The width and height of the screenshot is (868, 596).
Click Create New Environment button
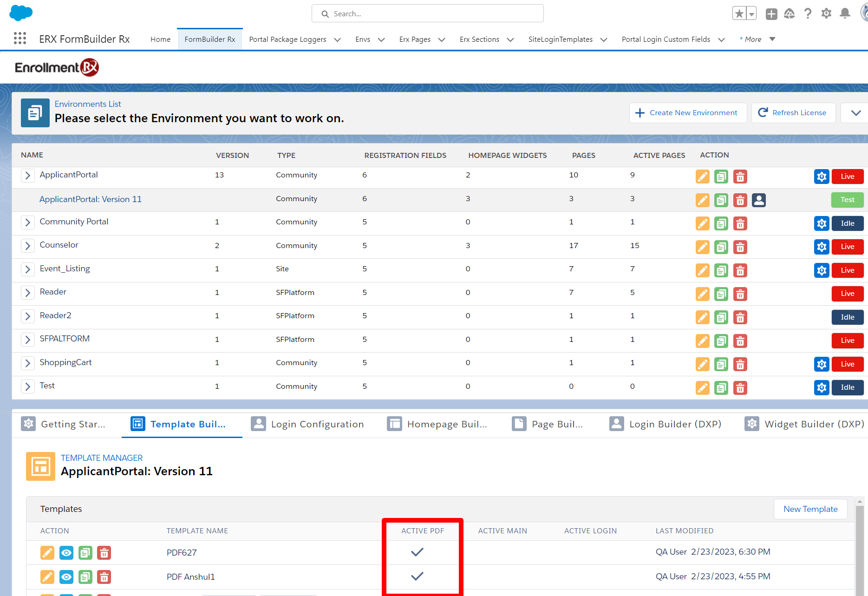tap(687, 113)
